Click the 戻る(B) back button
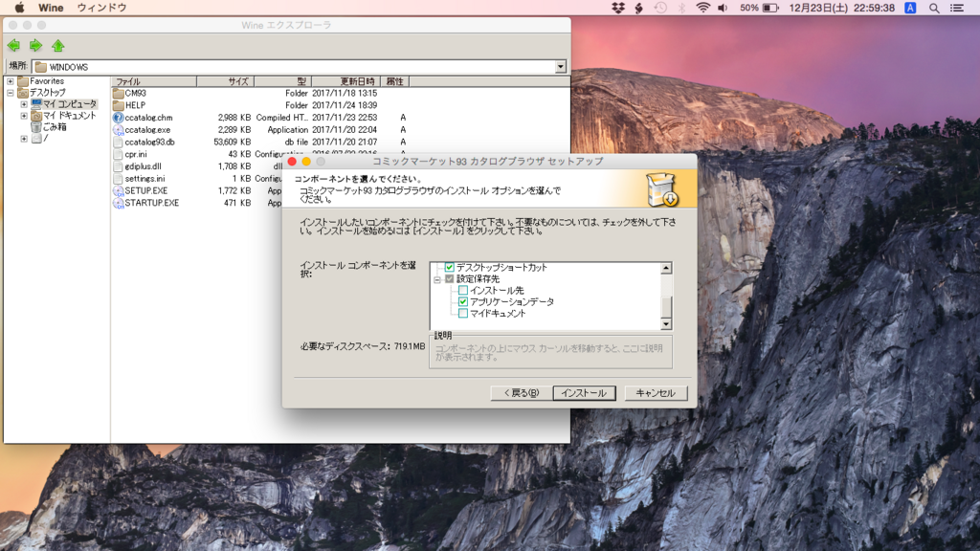980x551 pixels. coord(522,393)
